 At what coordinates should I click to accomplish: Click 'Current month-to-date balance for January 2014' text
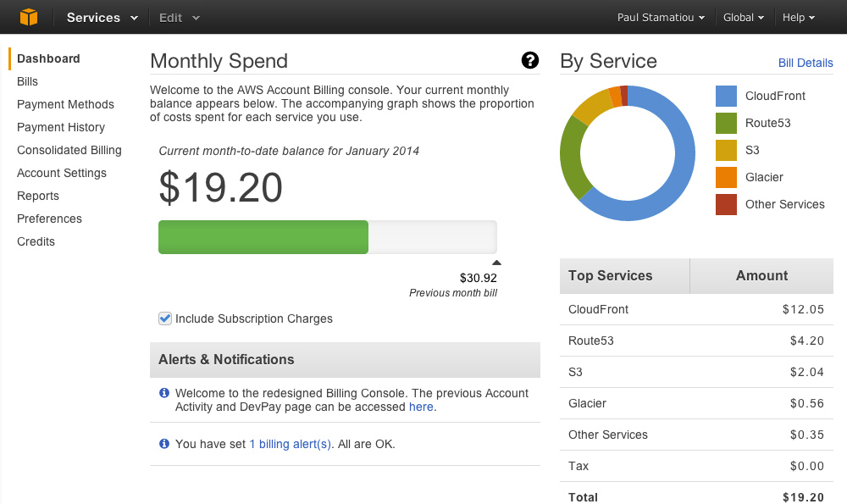pyautogui.click(x=289, y=152)
